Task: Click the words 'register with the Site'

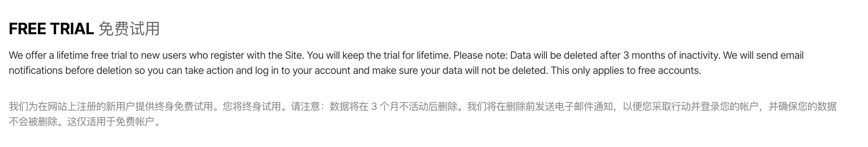Action: click(x=257, y=55)
